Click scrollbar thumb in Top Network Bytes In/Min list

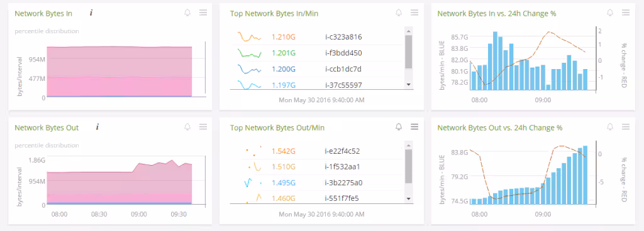pyautogui.click(x=408, y=51)
